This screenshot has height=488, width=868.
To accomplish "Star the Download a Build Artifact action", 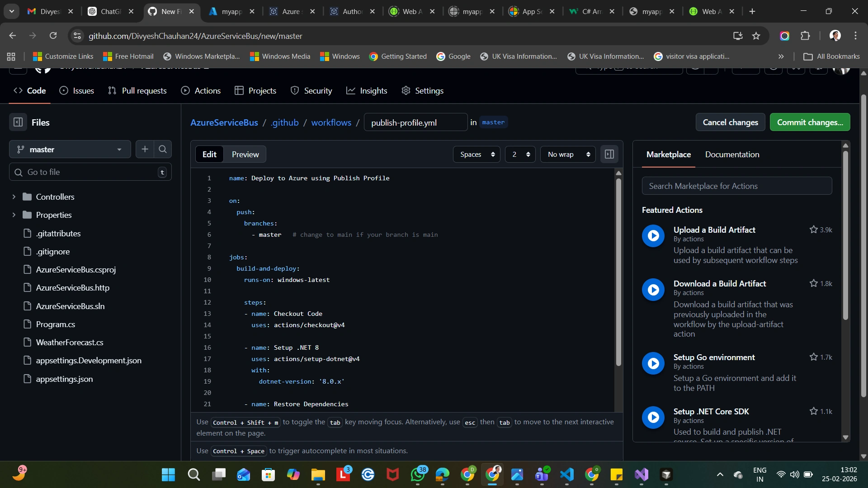I will pos(814,283).
